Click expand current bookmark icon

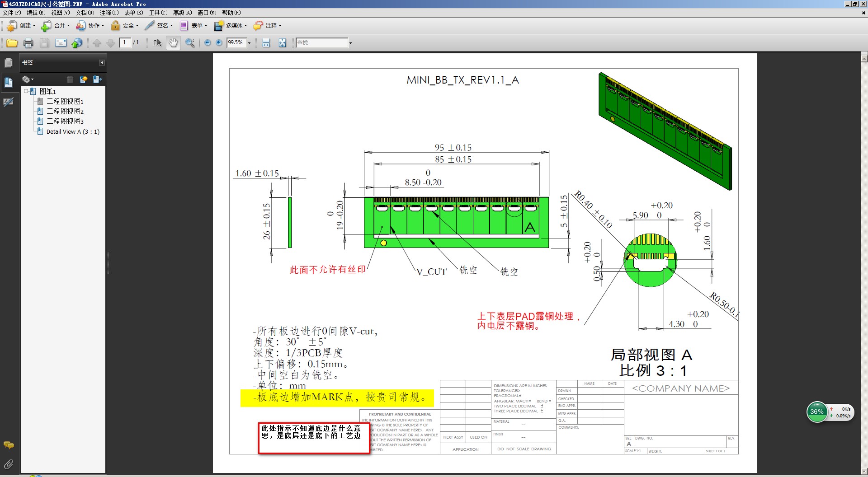(x=97, y=79)
